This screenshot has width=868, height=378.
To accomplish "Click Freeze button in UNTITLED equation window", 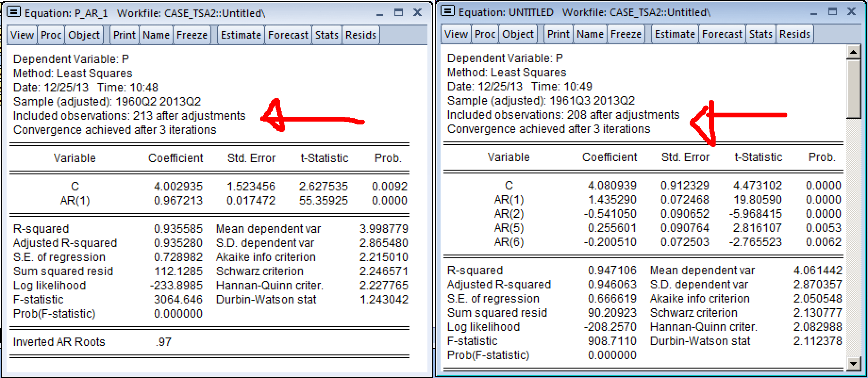I will pyautogui.click(x=626, y=34).
